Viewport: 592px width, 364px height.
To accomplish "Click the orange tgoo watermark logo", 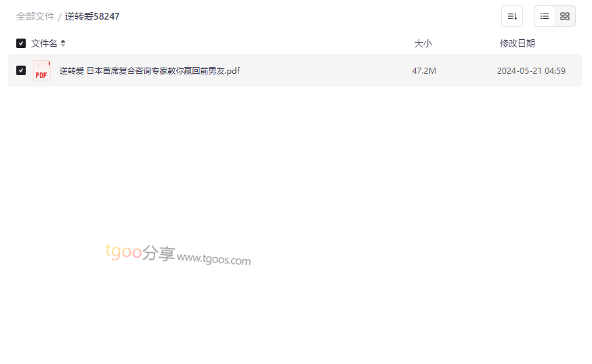I will pos(123,251).
